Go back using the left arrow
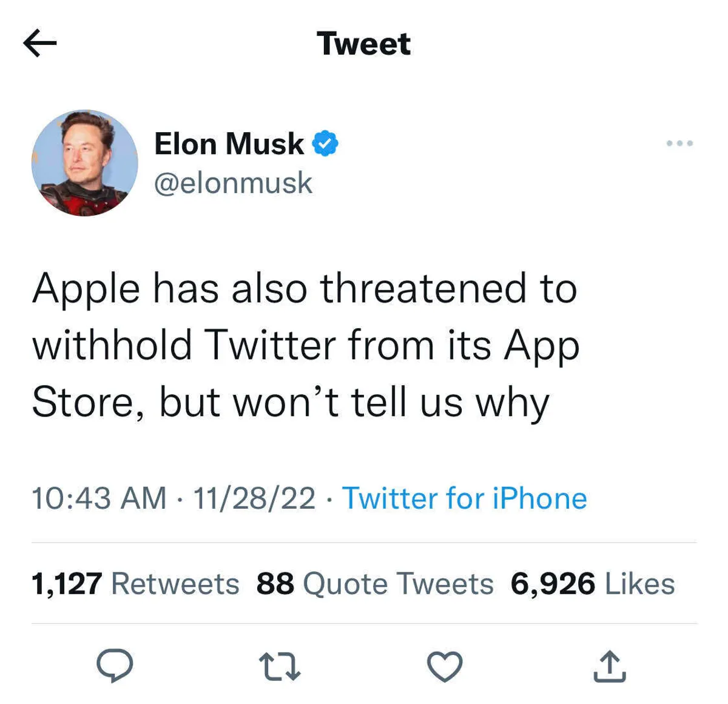728x704 pixels. [40, 43]
